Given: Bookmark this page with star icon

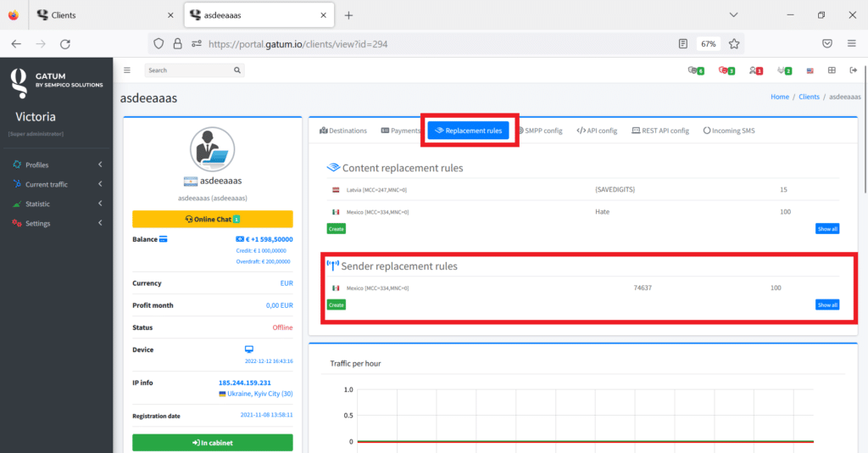Looking at the screenshot, I should [734, 44].
